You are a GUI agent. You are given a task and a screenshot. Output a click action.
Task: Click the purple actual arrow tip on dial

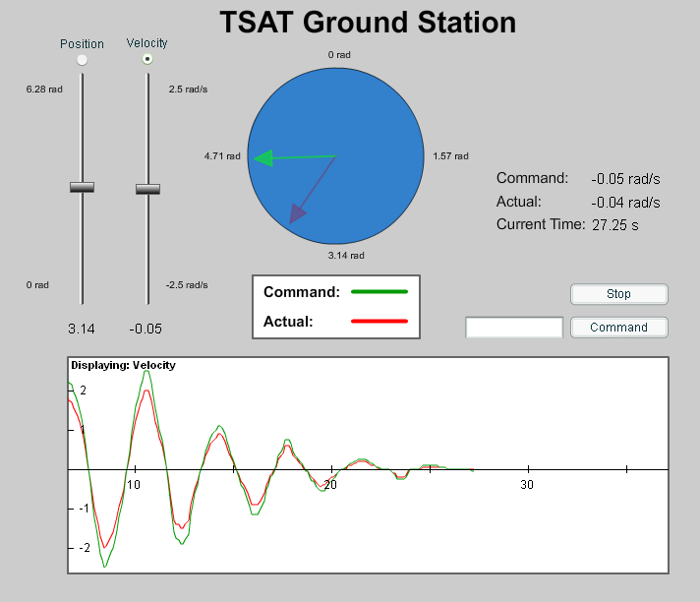(x=292, y=219)
